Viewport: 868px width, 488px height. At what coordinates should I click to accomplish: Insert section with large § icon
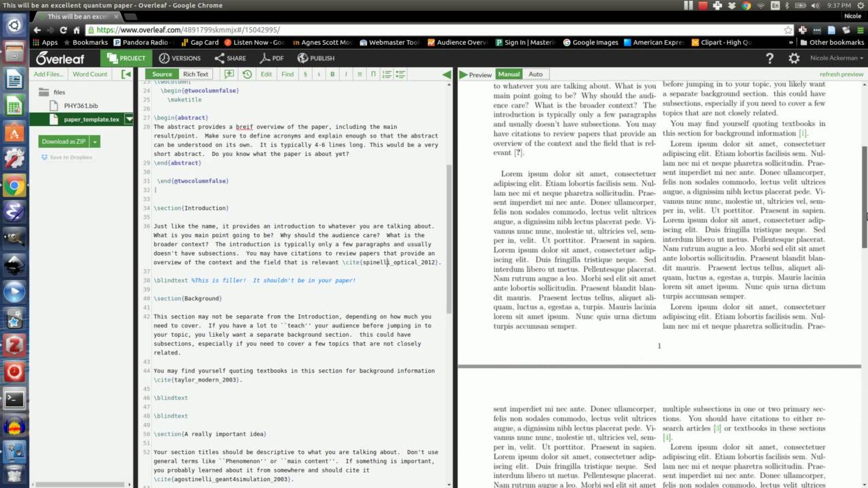[305, 74]
